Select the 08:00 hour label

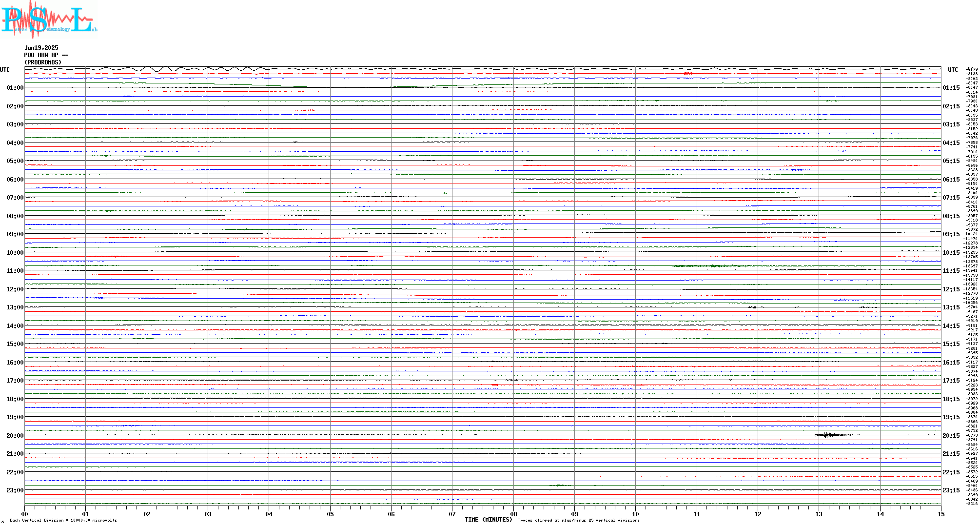click(15, 216)
